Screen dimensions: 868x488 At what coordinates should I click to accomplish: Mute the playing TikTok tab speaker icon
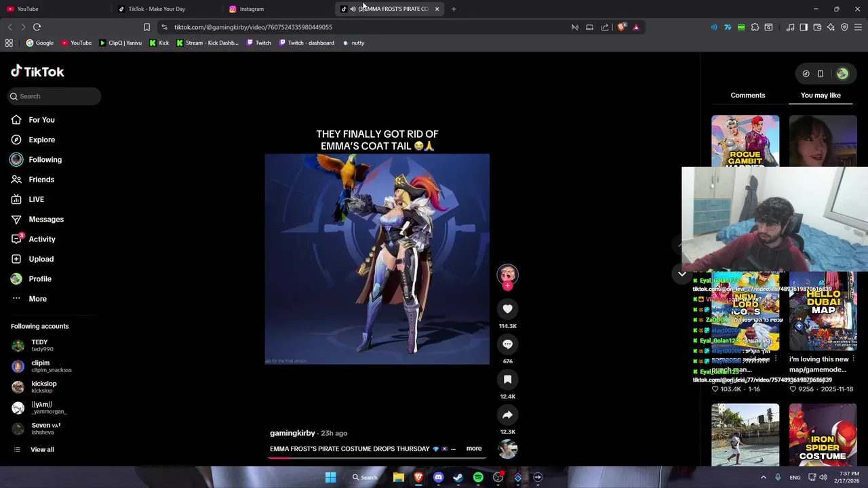(353, 9)
